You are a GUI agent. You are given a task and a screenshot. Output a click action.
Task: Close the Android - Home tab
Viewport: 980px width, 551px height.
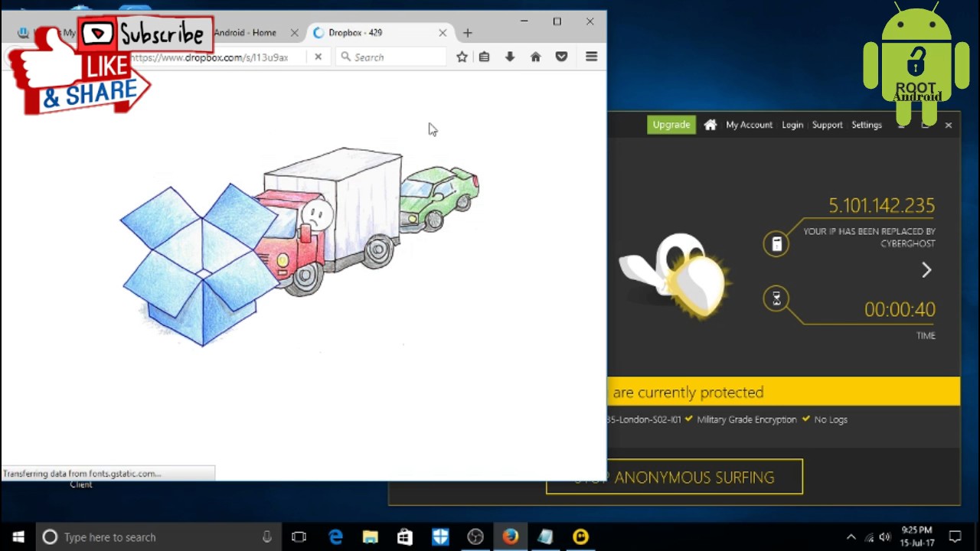pyautogui.click(x=294, y=33)
